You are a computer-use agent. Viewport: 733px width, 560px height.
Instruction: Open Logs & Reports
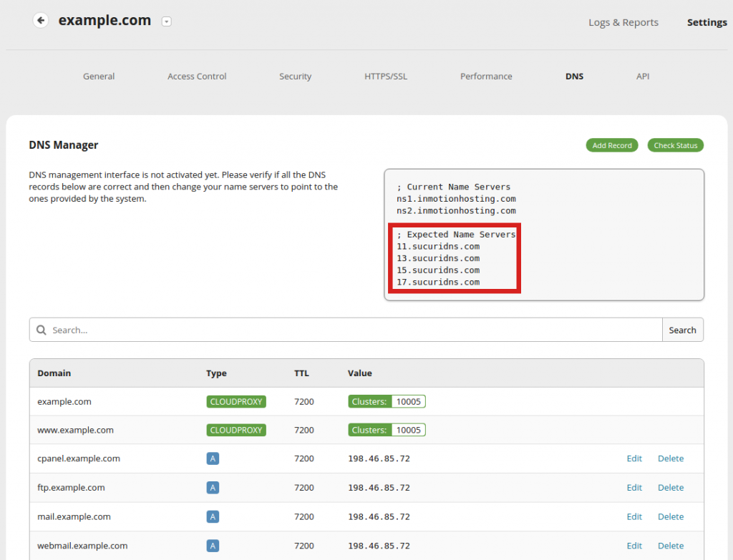(x=623, y=22)
